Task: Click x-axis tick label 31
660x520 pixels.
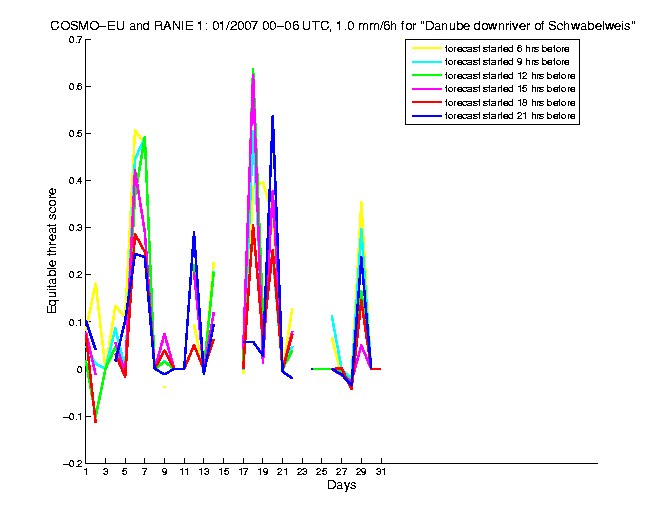Action: [x=381, y=472]
